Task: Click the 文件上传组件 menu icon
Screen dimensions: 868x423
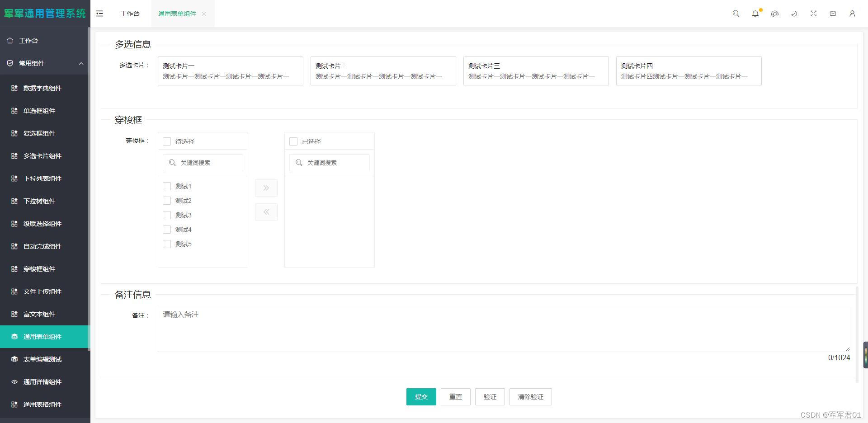Action: coord(14,291)
